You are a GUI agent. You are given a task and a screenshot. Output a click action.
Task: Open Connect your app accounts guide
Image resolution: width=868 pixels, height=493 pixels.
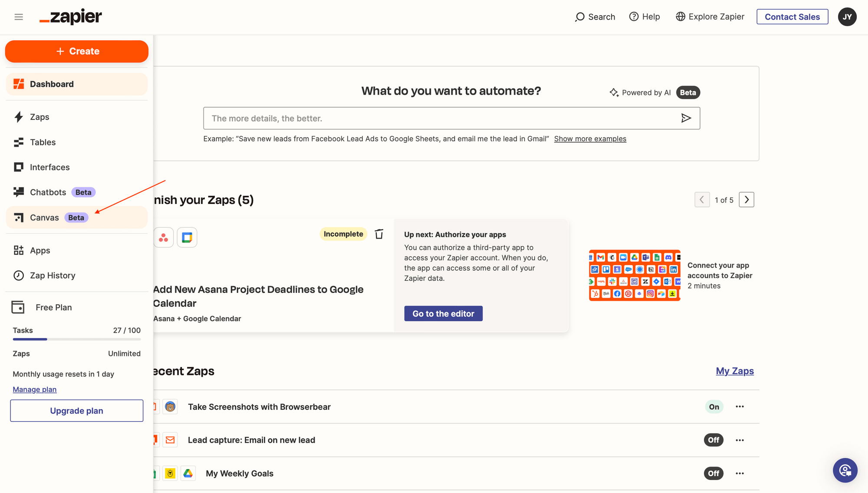tap(720, 270)
